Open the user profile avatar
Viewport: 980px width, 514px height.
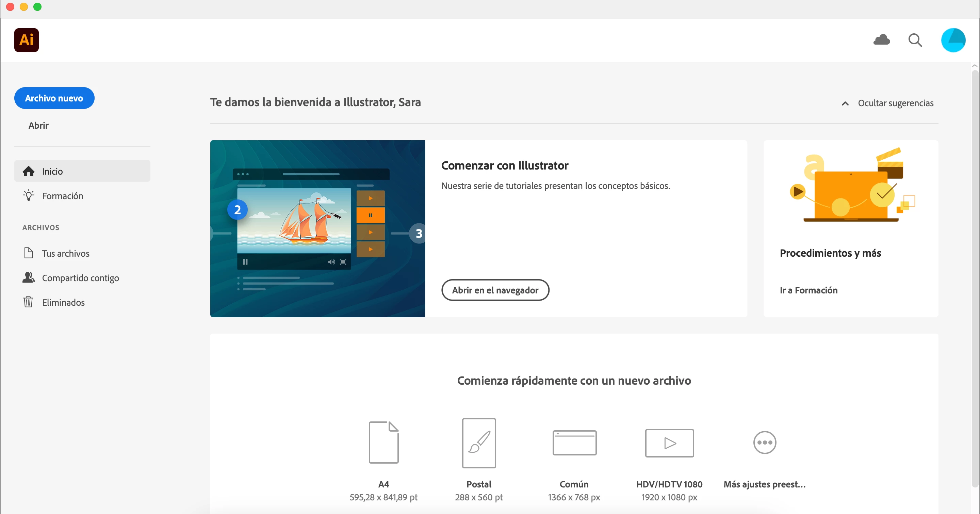(953, 40)
